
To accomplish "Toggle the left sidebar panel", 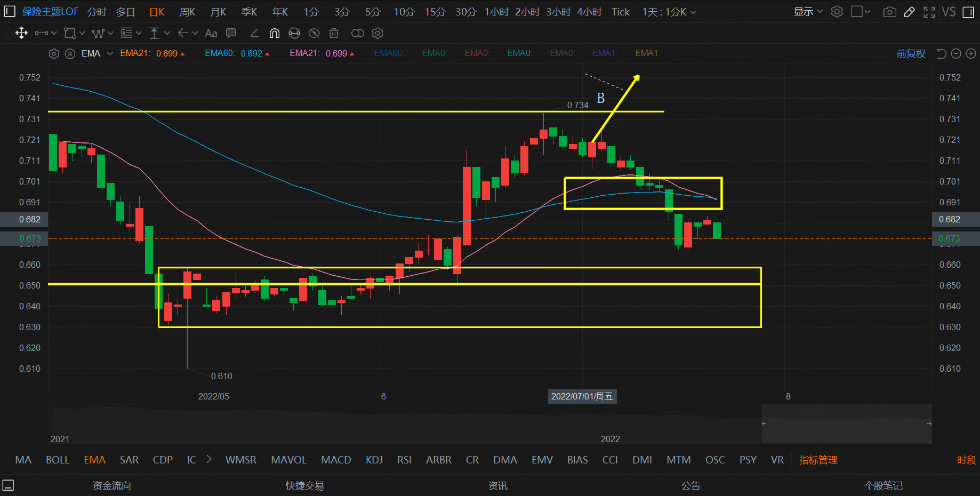I will tap(10, 12).
